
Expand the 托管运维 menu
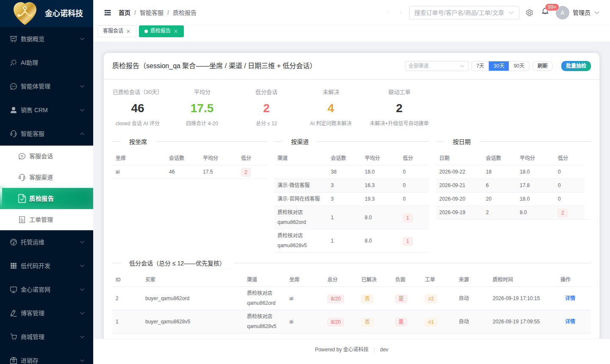pos(47,242)
